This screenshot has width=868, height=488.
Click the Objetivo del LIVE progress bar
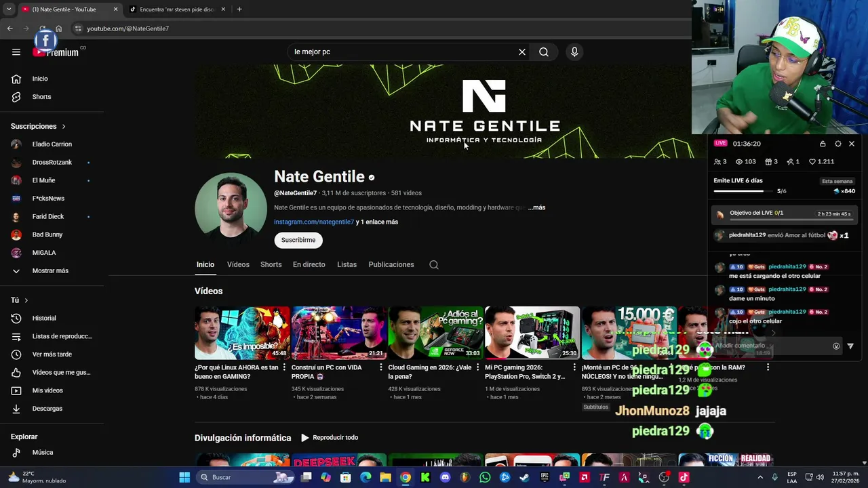pyautogui.click(x=792, y=220)
